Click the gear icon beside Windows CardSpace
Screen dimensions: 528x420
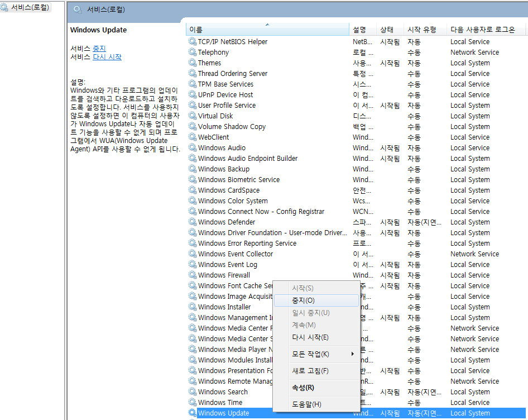[192, 190]
